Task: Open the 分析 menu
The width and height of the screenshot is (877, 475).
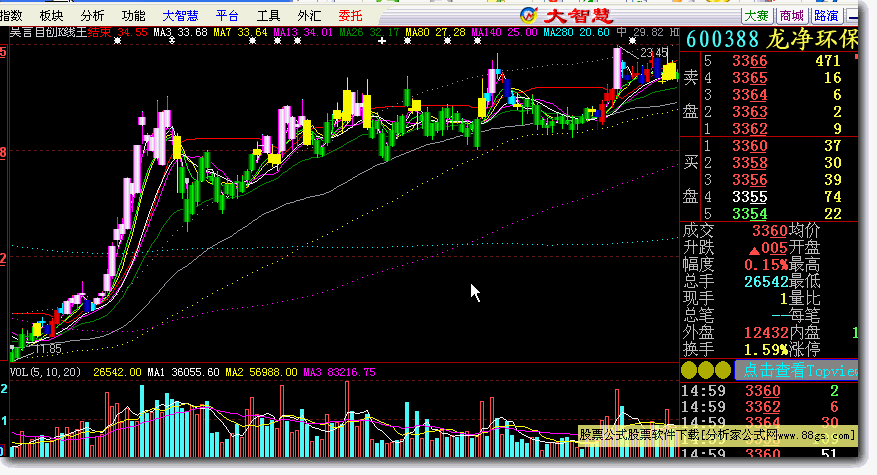Action: click(x=92, y=16)
